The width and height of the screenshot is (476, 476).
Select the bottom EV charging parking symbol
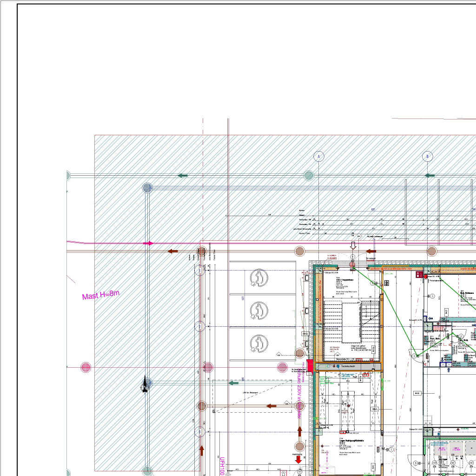coord(259,344)
